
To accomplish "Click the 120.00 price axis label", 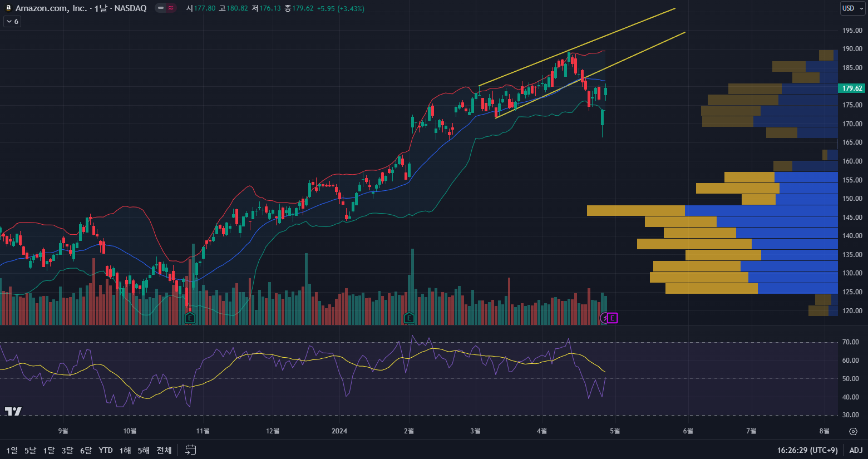I will coord(852,310).
